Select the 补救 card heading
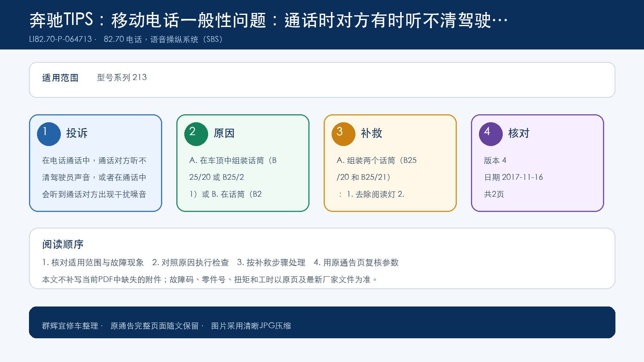The height and width of the screenshot is (362, 644). point(372,134)
